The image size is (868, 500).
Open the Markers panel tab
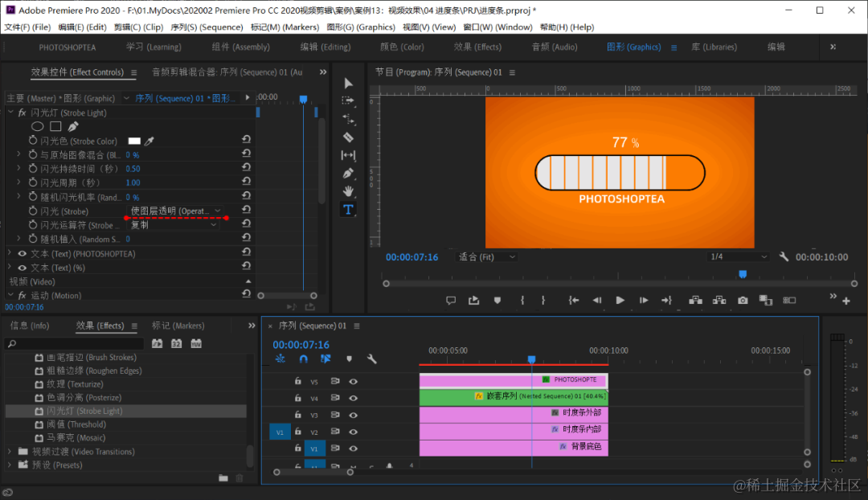pyautogui.click(x=178, y=326)
